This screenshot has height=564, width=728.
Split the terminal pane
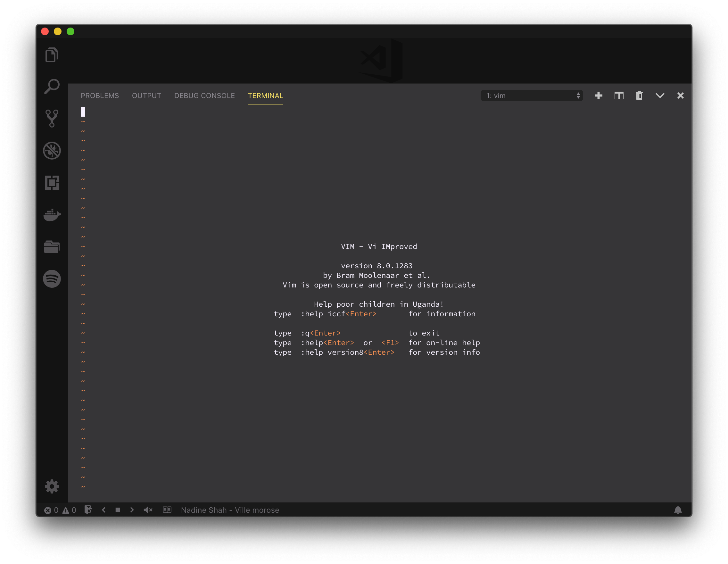pyautogui.click(x=619, y=96)
